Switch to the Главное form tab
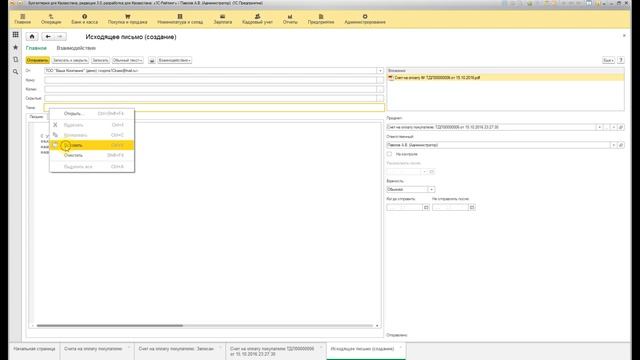640x360 pixels. (36, 48)
